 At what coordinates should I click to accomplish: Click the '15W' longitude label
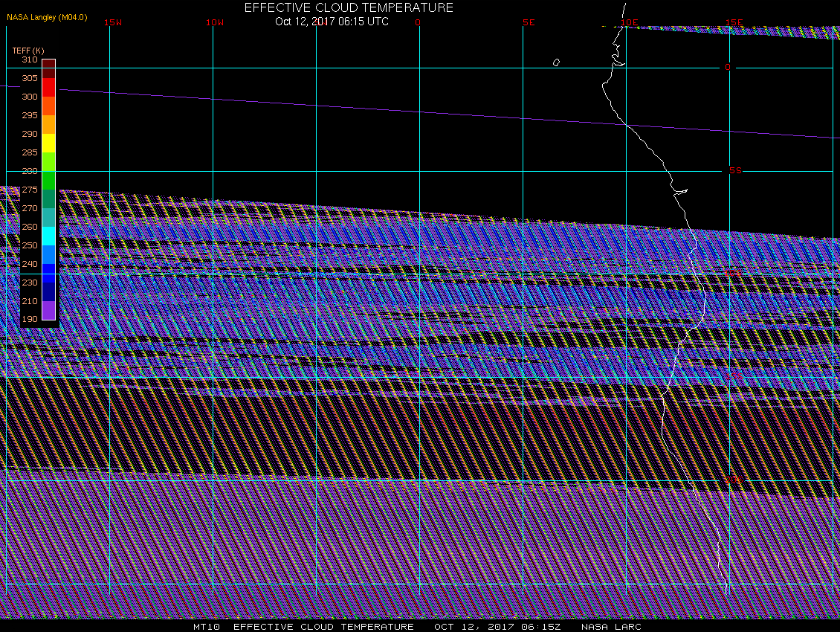click(113, 22)
